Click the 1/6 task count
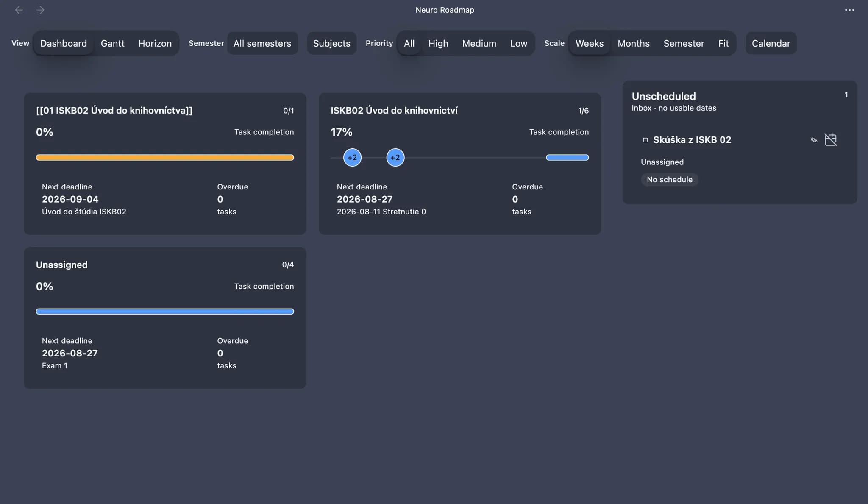This screenshot has width=868, height=504. pos(583,111)
